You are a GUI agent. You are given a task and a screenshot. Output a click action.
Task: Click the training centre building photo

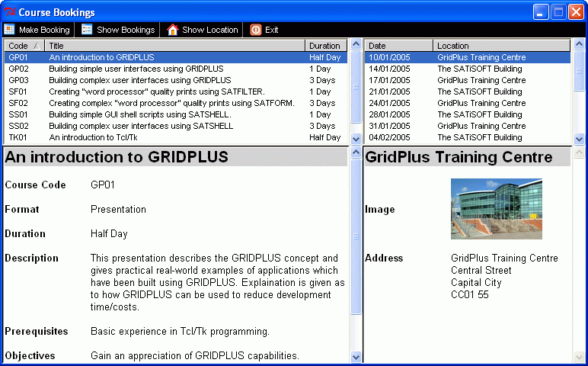pyautogui.click(x=496, y=208)
